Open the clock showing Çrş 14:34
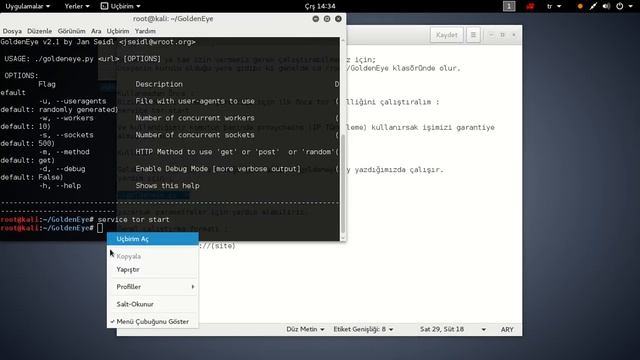 pyautogui.click(x=320, y=6)
